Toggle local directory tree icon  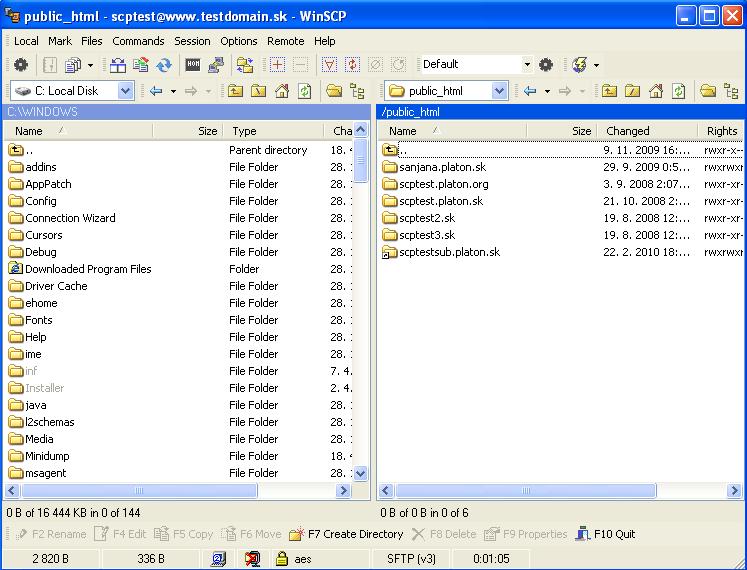click(x=357, y=91)
